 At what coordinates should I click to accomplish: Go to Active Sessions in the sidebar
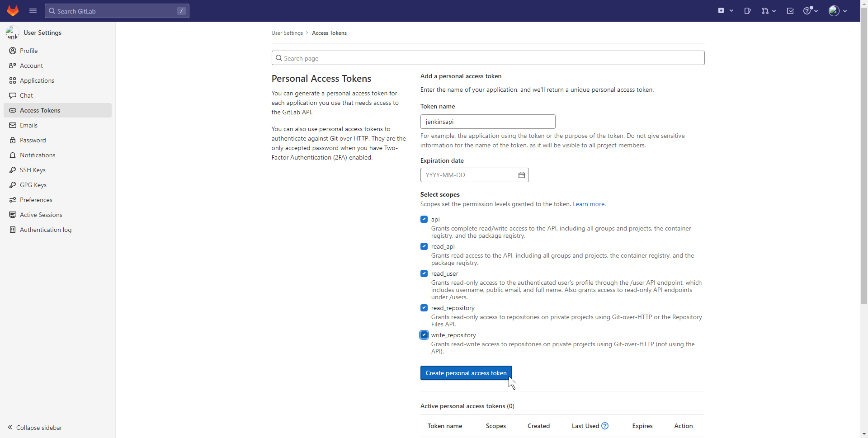(41, 215)
